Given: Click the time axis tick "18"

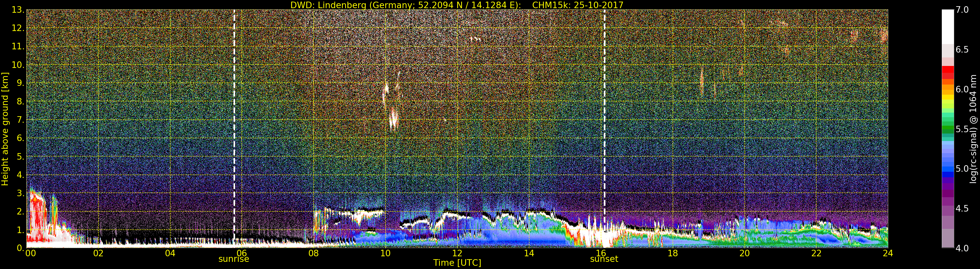Looking at the screenshot, I should coord(673,253).
